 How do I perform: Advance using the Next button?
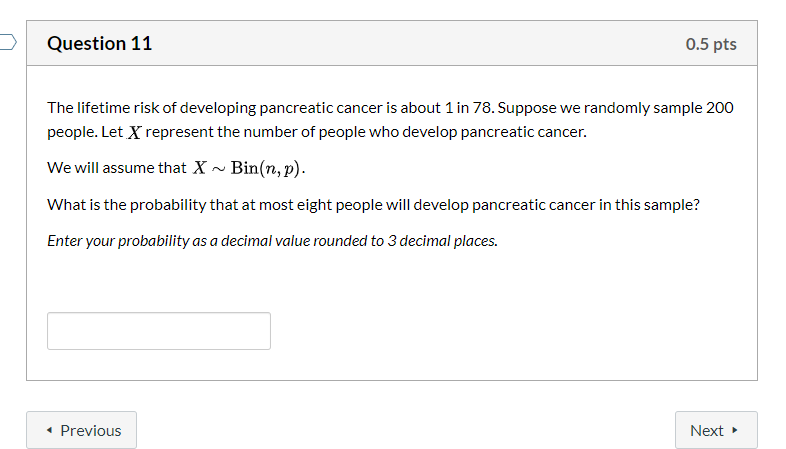coord(716,430)
